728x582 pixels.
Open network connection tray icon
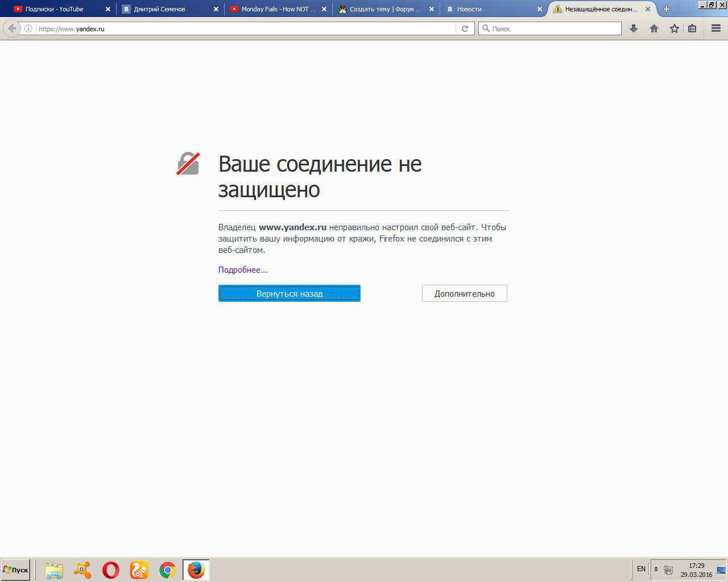click(668, 570)
